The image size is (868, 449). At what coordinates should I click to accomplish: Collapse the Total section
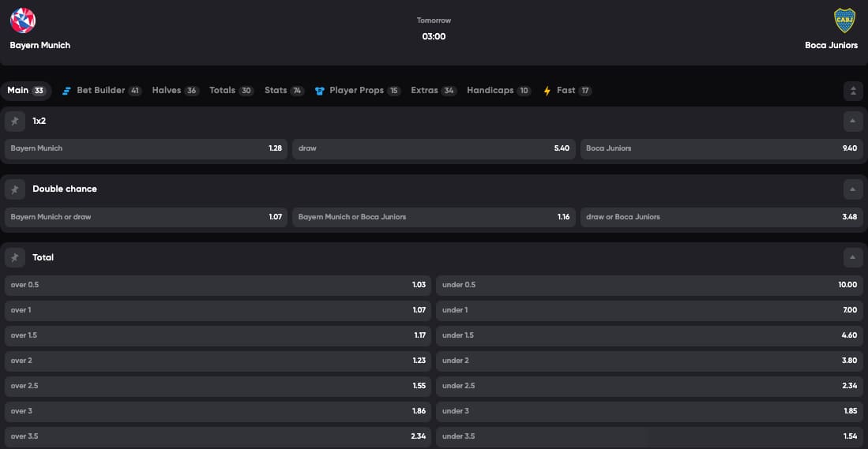pos(853,258)
